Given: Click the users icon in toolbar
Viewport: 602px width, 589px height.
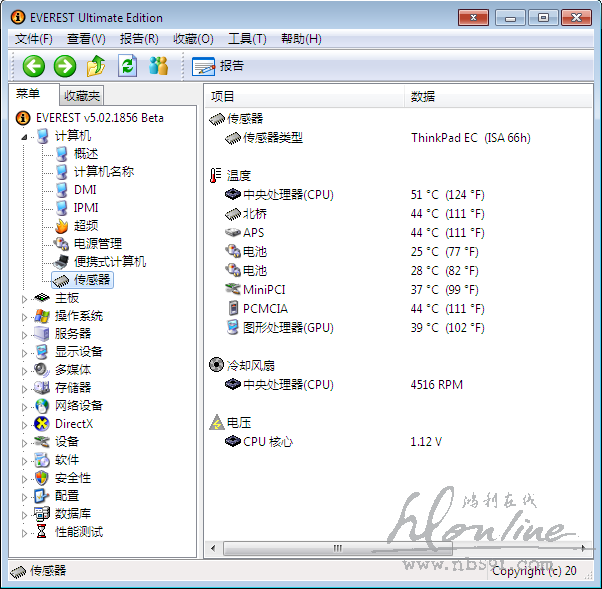Looking at the screenshot, I should (158, 66).
